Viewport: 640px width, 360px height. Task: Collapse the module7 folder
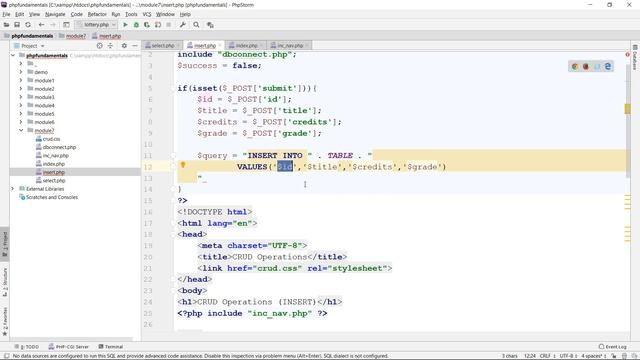pyautogui.click(x=21, y=131)
